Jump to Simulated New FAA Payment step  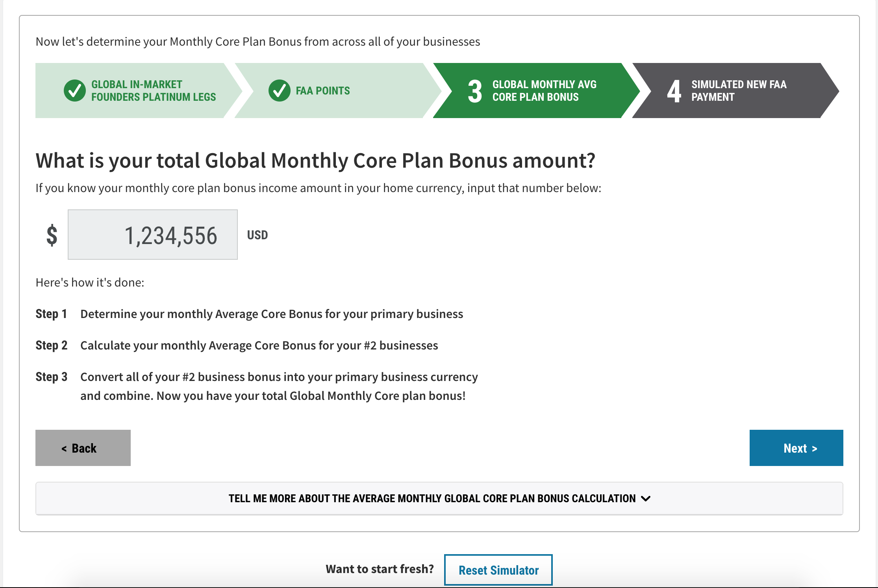coord(739,91)
